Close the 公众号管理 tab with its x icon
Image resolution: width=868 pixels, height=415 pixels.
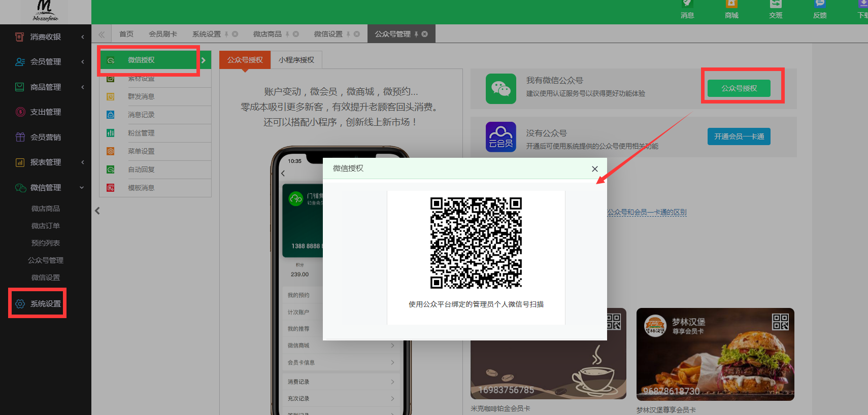[425, 34]
